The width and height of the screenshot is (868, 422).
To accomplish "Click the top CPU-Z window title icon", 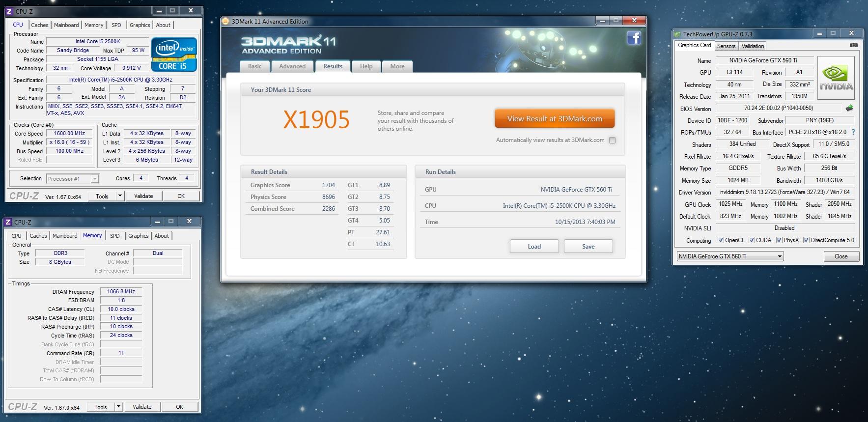I will (x=10, y=11).
